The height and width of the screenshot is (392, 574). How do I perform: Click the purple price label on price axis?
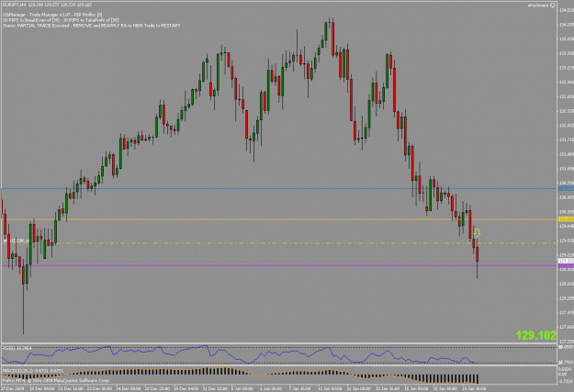pyautogui.click(x=566, y=265)
